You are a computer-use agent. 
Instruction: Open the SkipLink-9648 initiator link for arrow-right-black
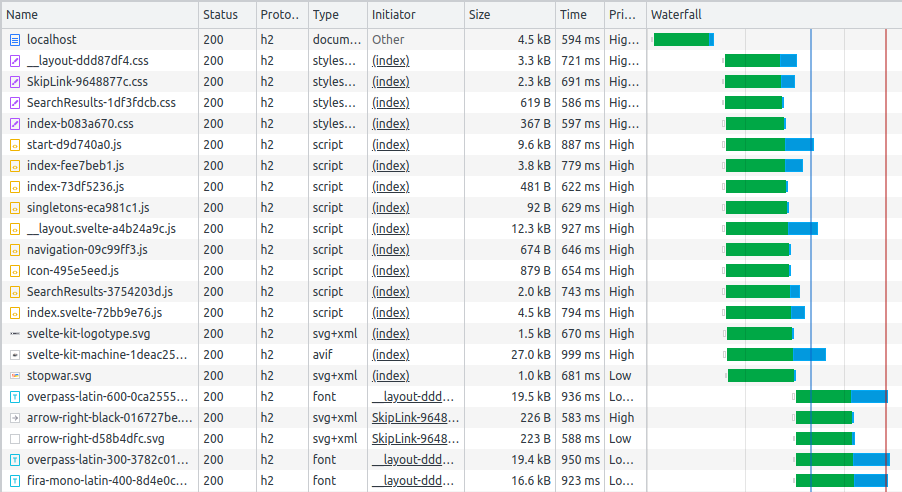coord(415,418)
